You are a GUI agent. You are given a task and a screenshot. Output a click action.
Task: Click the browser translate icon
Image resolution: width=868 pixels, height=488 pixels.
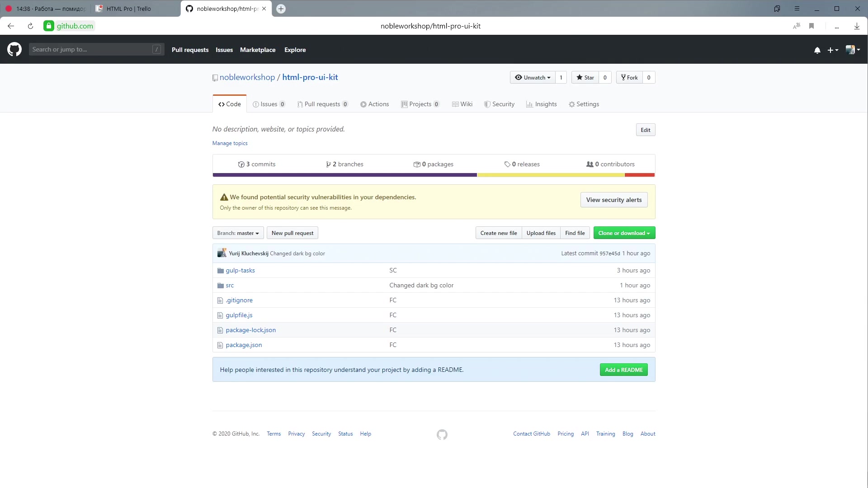797,26
